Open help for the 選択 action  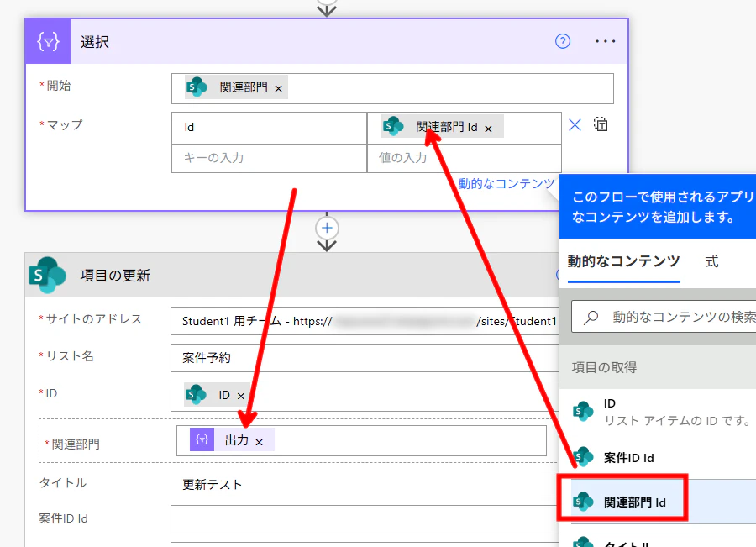(562, 41)
